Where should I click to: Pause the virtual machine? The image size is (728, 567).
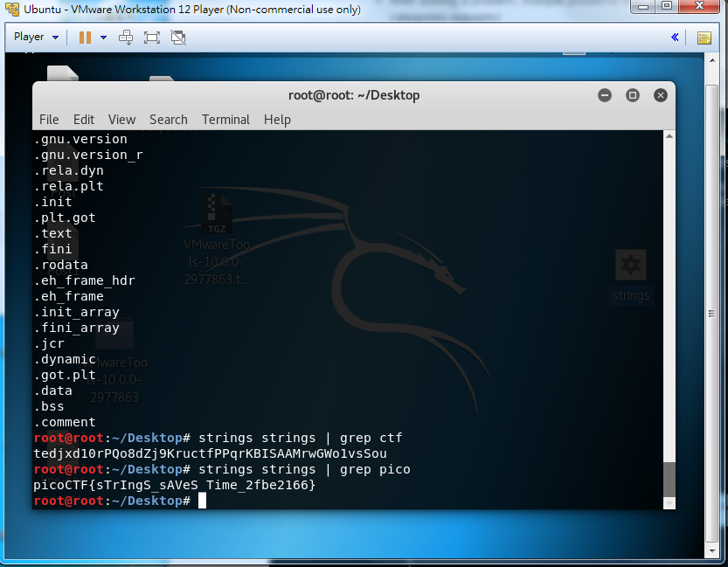[85, 37]
